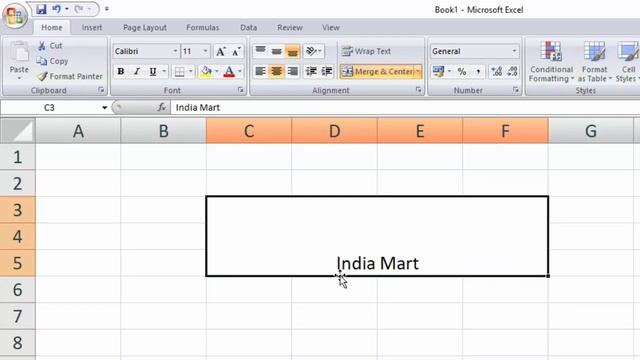Align text to the left

[260, 71]
